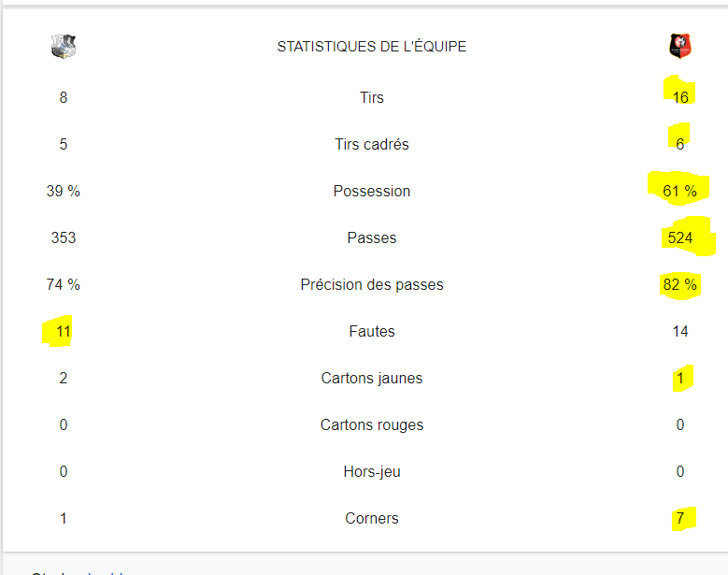The height and width of the screenshot is (575, 728).
Task: Click the Stade Rennais team crest icon
Action: tap(679, 46)
